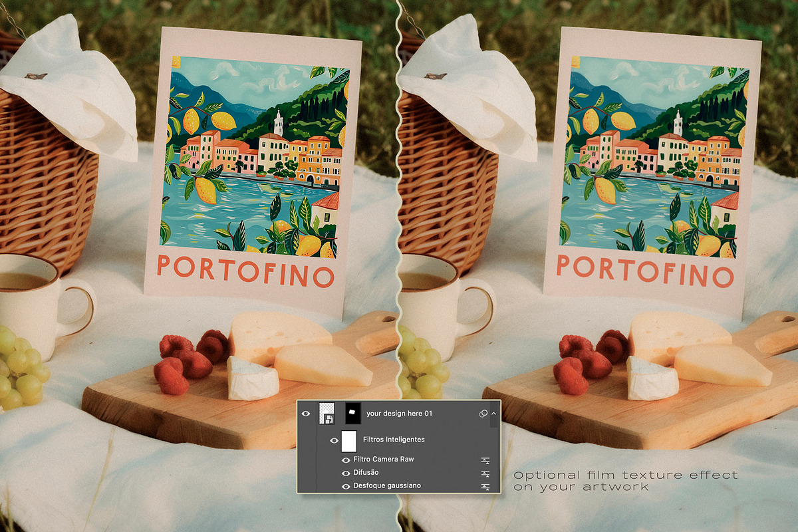The height and width of the screenshot is (532, 798).
Task: Hide the 'your design here 01' layer
Action: pos(306,414)
